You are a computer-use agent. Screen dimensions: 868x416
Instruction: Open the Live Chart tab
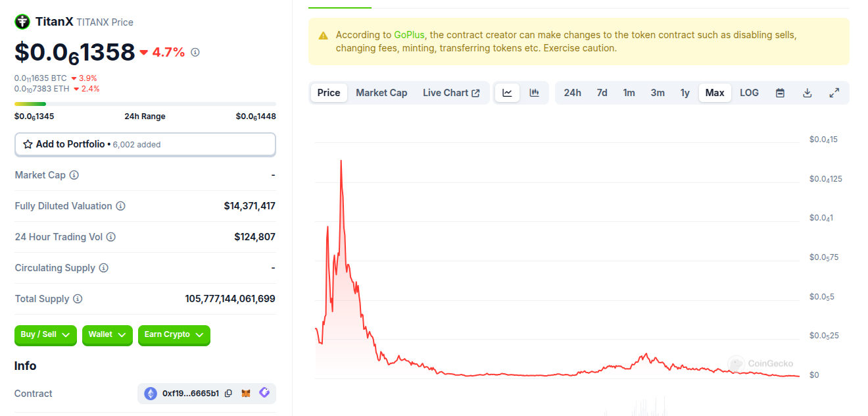tap(451, 93)
